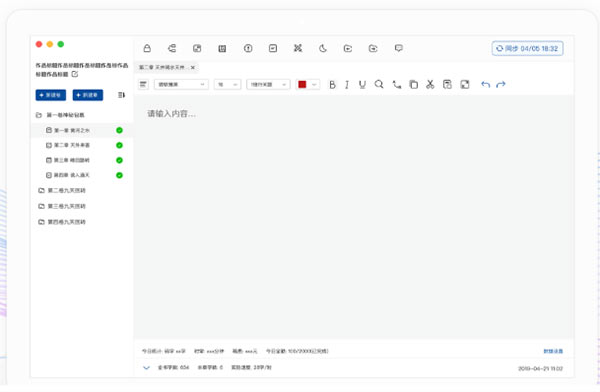Collapse statistics with the blue chevron
The height and width of the screenshot is (392, 600).
146,368
